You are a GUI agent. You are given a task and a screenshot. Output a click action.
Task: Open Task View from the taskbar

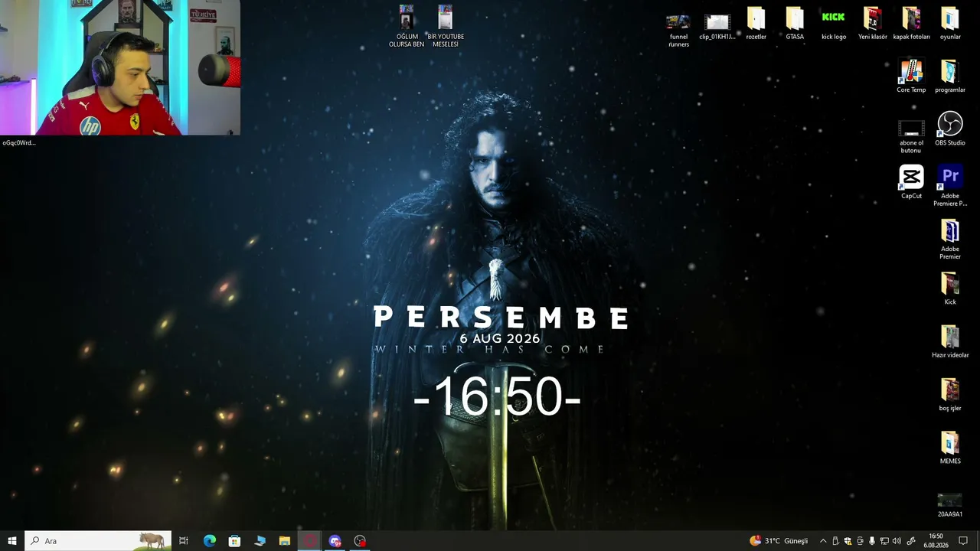pos(184,541)
